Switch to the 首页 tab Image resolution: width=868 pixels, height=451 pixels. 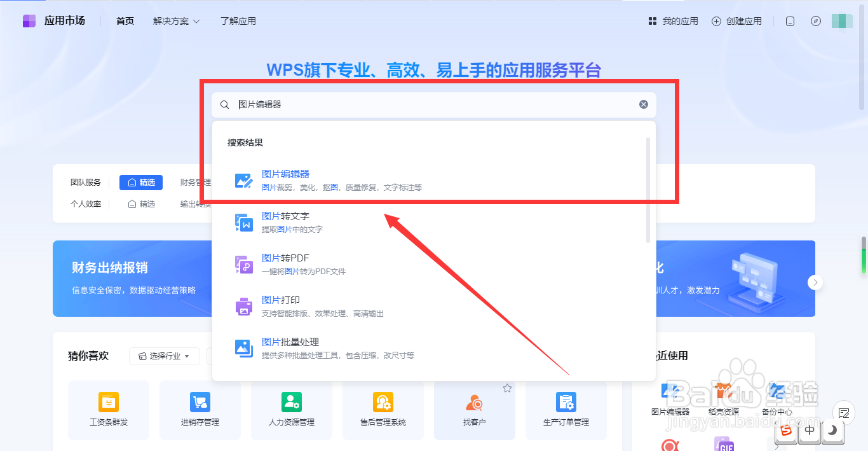tap(125, 21)
